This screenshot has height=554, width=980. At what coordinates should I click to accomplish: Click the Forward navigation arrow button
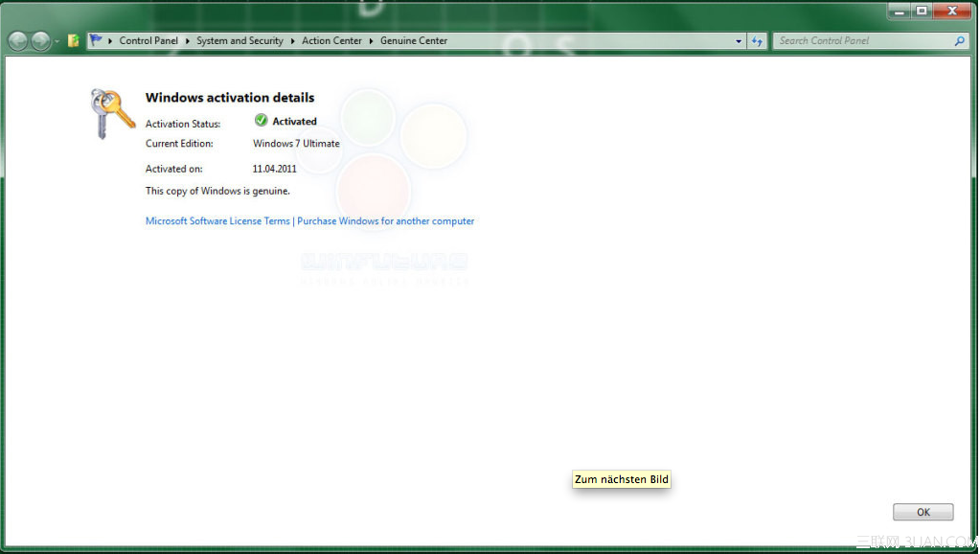(40, 41)
